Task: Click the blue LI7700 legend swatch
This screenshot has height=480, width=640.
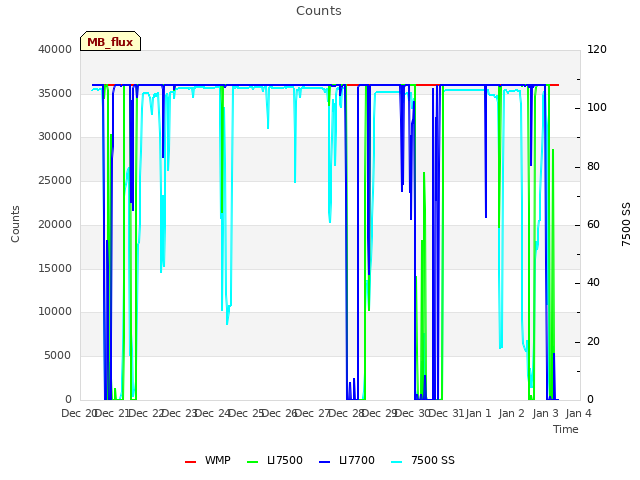Action: click(324, 462)
